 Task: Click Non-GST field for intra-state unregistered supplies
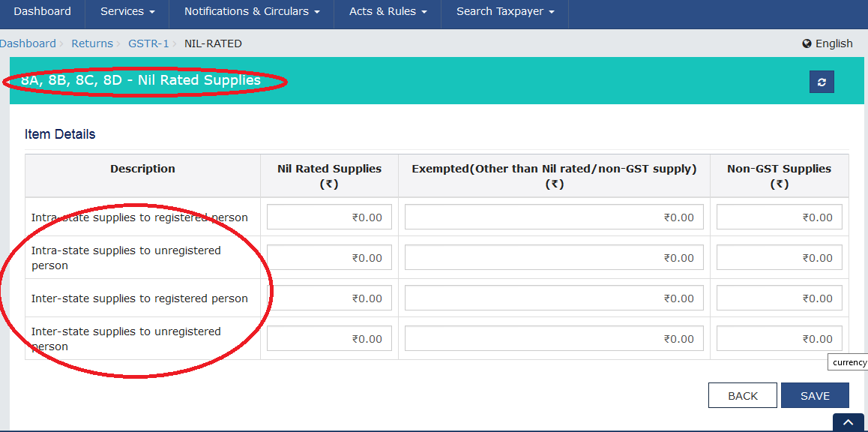point(779,257)
